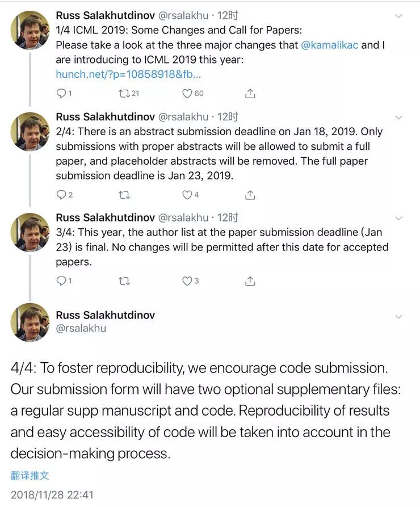Open the hunch.net link

(x=128, y=74)
